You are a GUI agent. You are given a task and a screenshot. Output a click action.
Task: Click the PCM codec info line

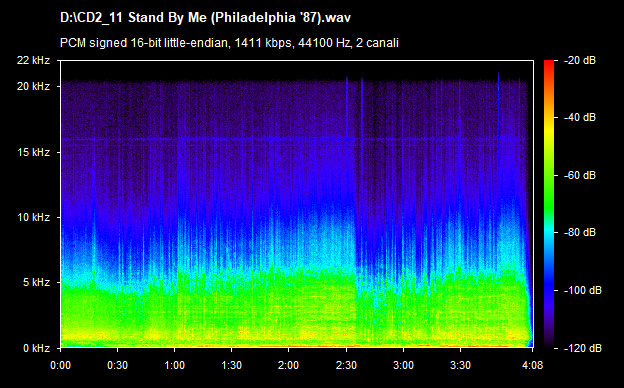tap(229, 43)
